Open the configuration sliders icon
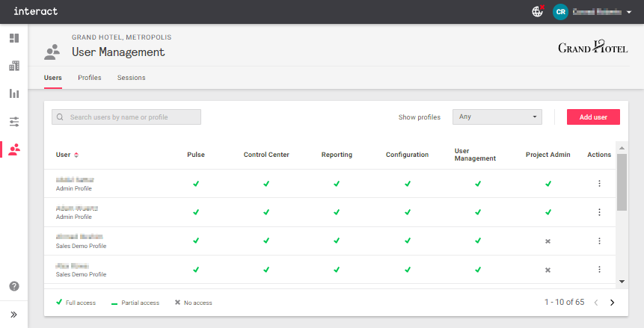This screenshot has width=644, height=328. pyautogui.click(x=13, y=121)
